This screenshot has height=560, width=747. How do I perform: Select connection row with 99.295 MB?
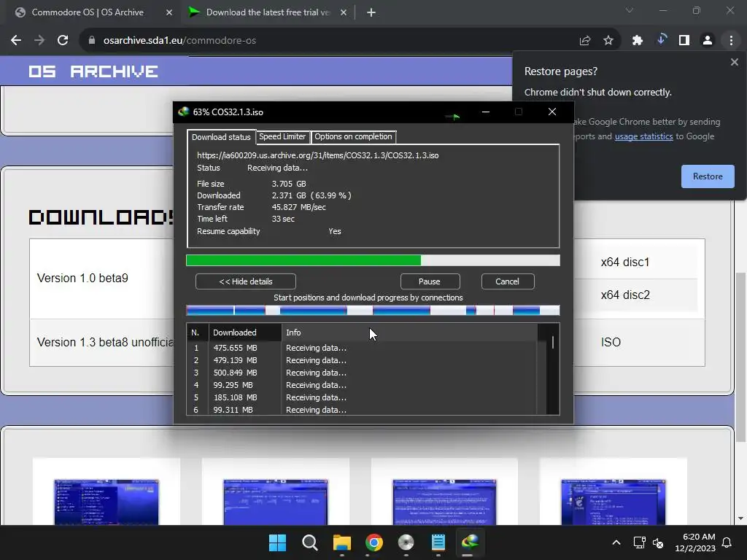pos(362,385)
